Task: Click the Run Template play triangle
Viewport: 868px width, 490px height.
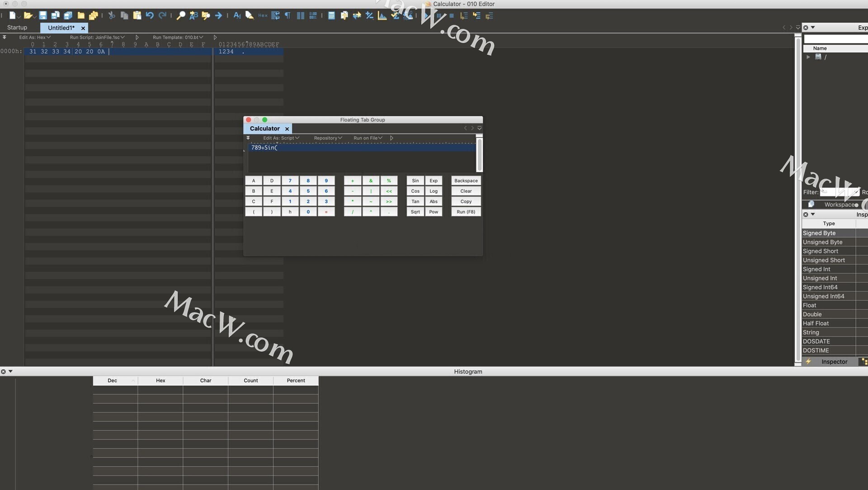Action: click(x=215, y=37)
